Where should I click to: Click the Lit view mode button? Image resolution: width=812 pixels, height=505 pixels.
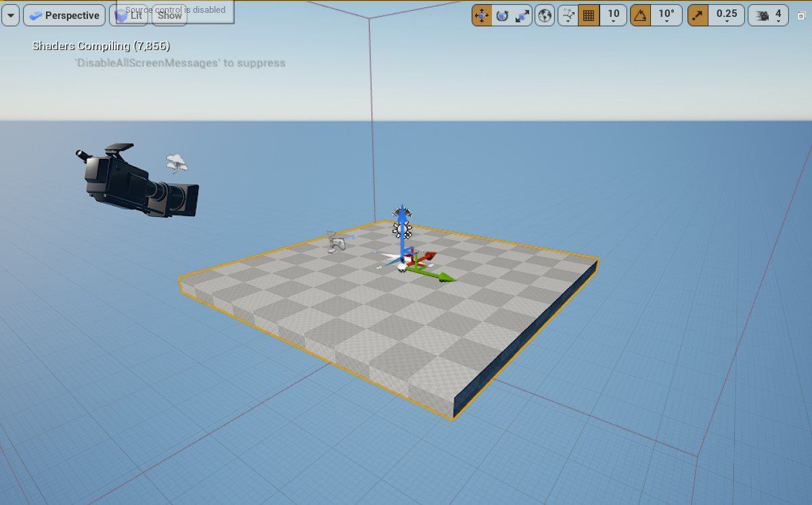click(129, 16)
